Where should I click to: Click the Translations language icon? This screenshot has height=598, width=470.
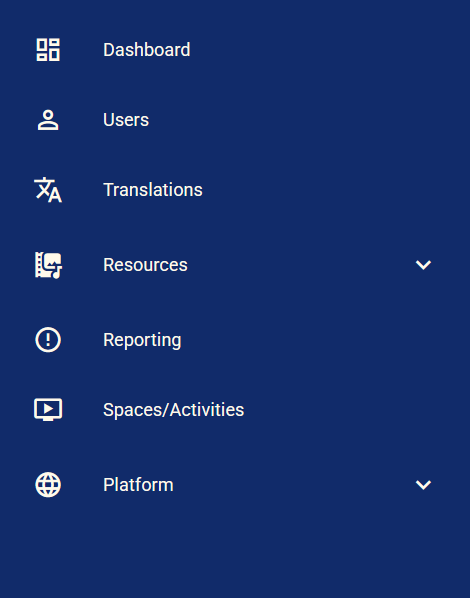(48, 190)
